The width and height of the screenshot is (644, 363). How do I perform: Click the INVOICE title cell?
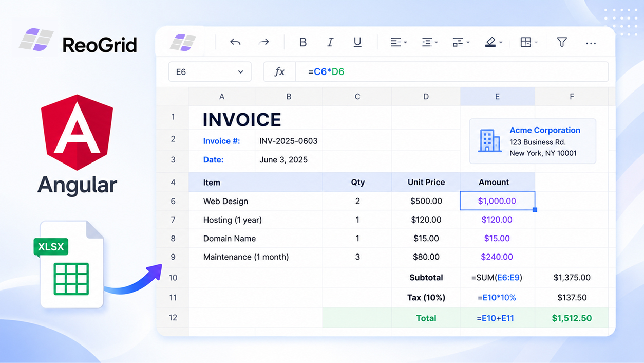(242, 120)
